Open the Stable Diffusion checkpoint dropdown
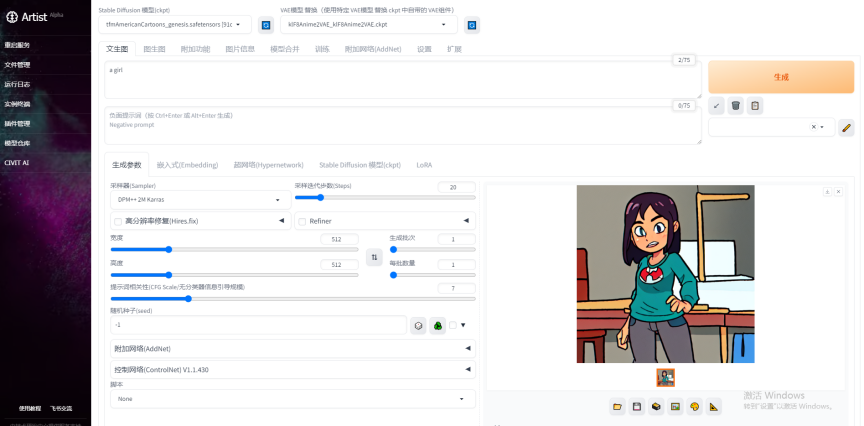The height and width of the screenshot is (426, 864). coord(175,25)
